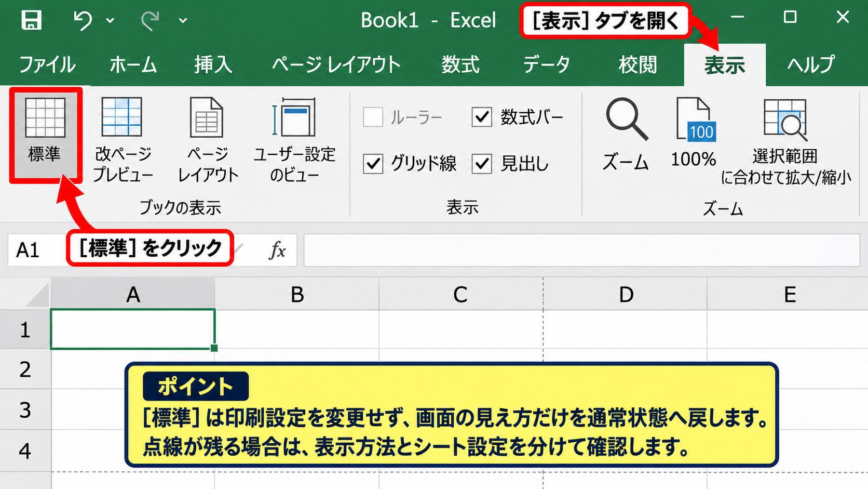The image size is (868, 489).
Task: Select row 3 header
Action: coord(25,409)
